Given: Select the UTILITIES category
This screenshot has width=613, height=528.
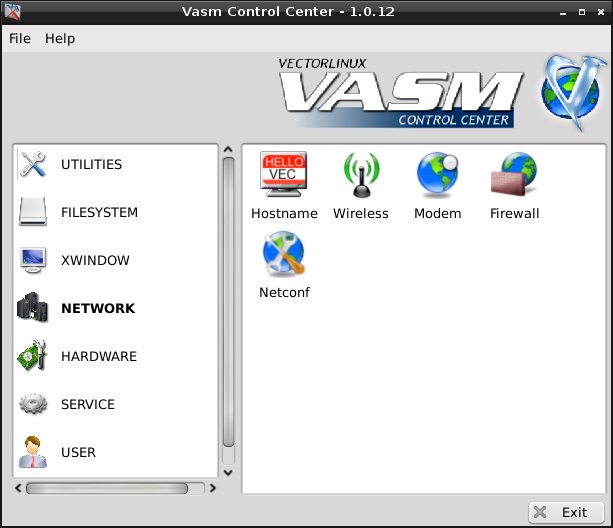Looking at the screenshot, I should tap(91, 164).
